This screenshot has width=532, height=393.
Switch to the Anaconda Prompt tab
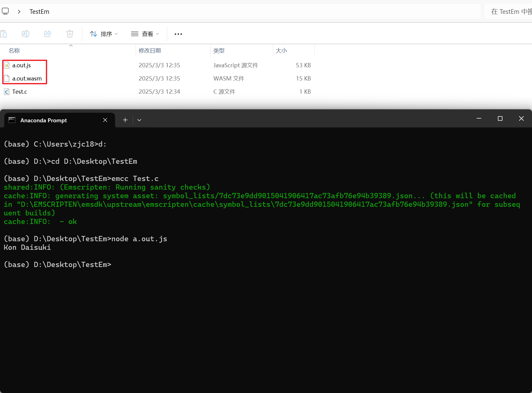43,120
